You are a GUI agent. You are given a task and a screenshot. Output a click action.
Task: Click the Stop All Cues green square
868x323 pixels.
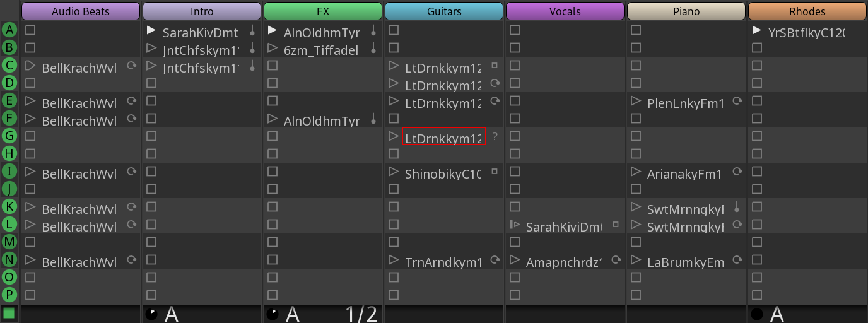(x=9, y=313)
